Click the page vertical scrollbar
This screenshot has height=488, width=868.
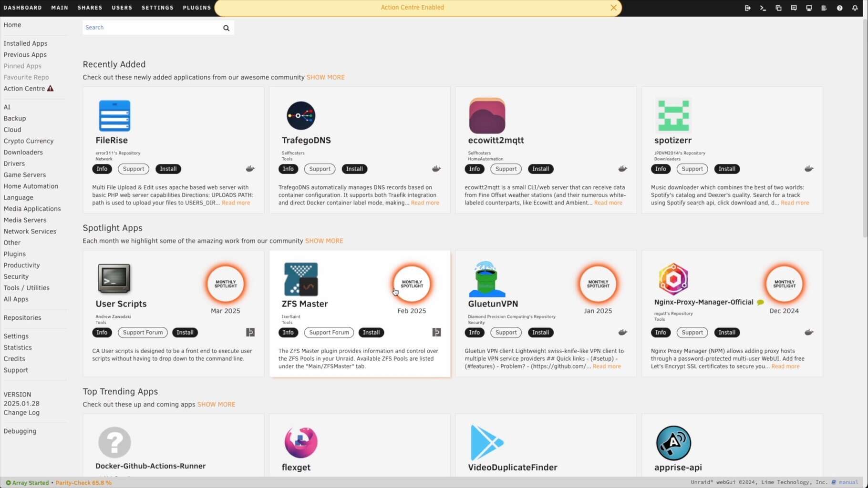[865, 129]
